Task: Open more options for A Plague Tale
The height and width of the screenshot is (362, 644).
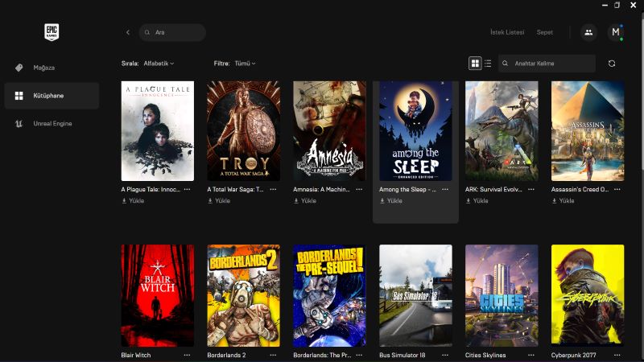Action: point(188,190)
